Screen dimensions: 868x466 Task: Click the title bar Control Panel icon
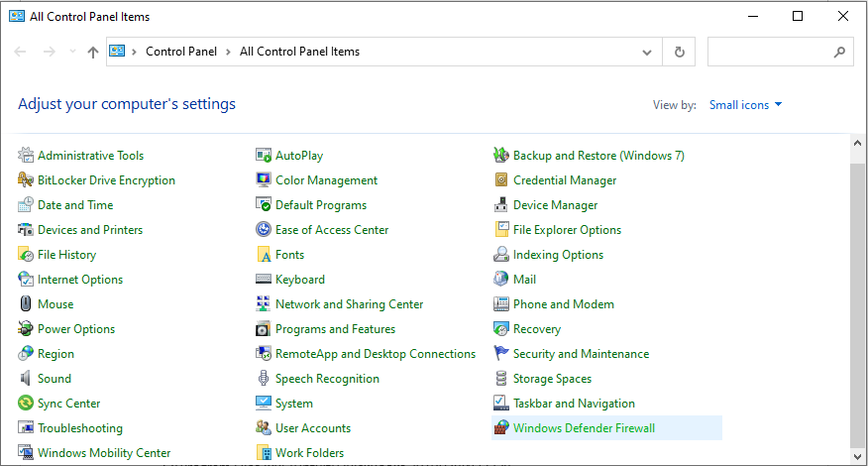click(x=17, y=16)
